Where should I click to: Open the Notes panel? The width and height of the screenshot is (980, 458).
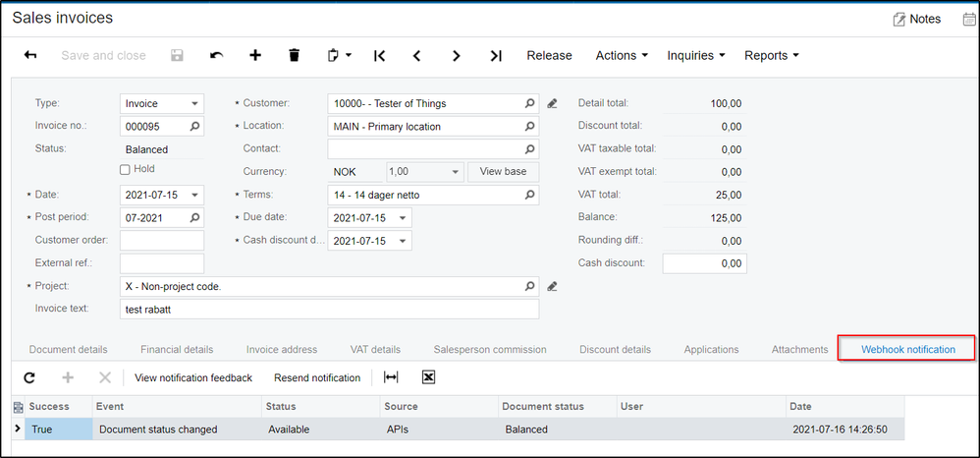pyautogui.click(x=916, y=19)
